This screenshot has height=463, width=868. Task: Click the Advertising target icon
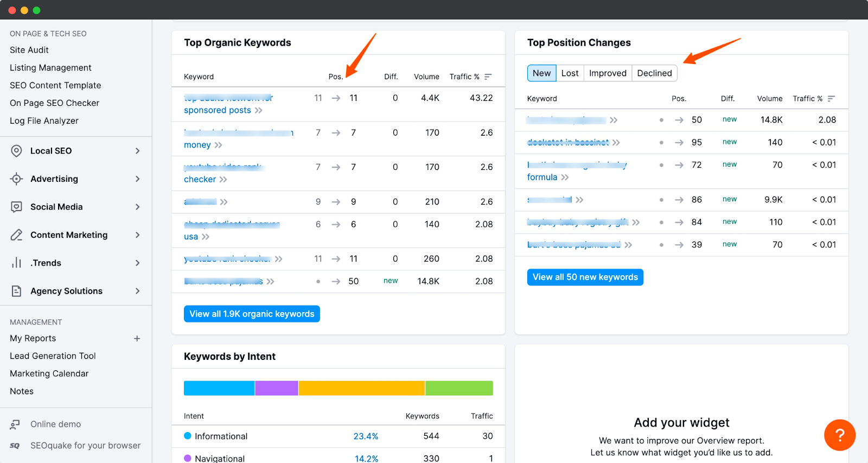tap(16, 179)
